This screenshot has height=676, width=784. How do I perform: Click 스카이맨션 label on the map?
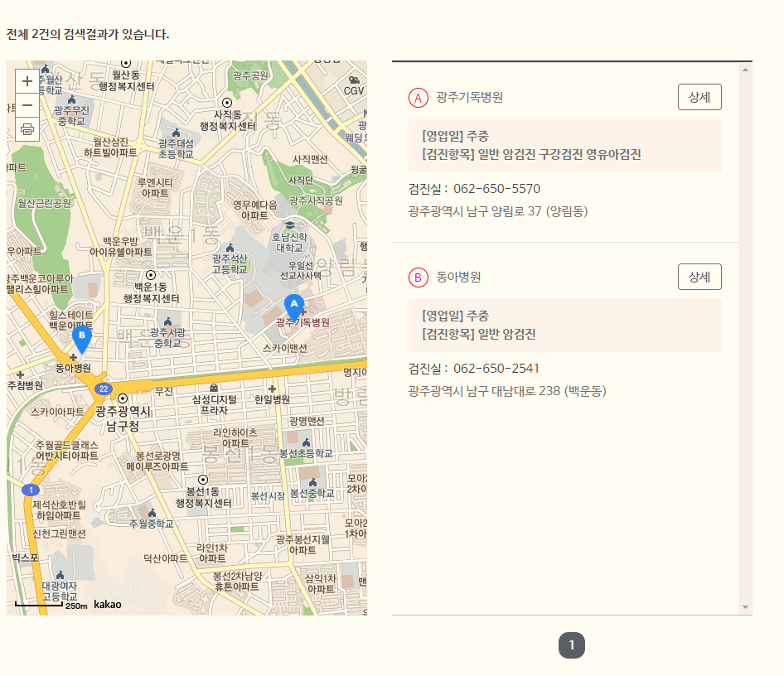pyautogui.click(x=285, y=348)
